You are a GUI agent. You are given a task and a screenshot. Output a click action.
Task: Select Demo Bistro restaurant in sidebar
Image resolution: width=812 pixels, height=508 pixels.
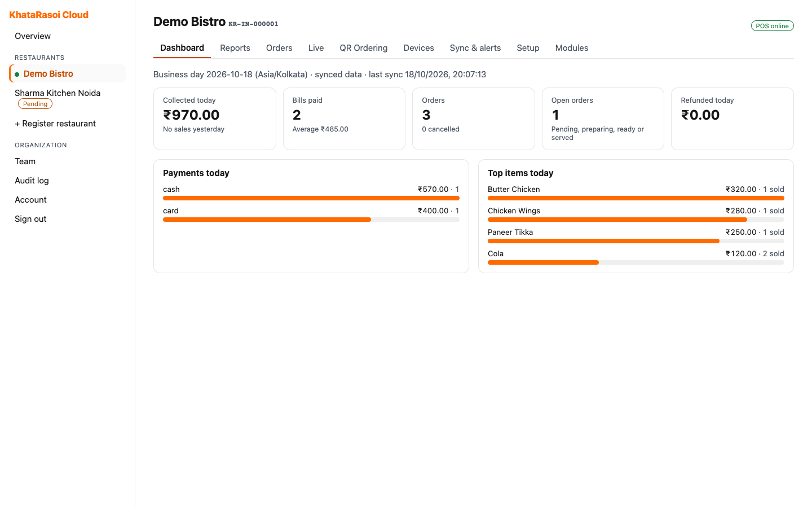tap(68, 73)
